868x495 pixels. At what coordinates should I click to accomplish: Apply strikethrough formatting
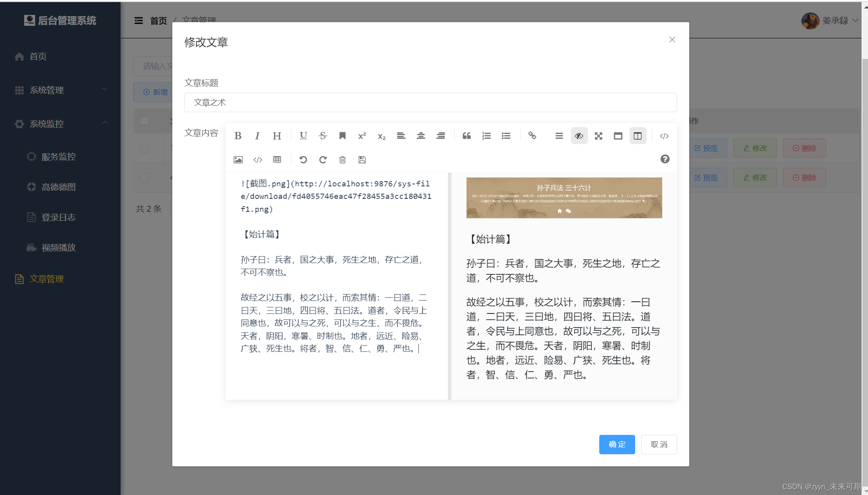[x=322, y=136]
